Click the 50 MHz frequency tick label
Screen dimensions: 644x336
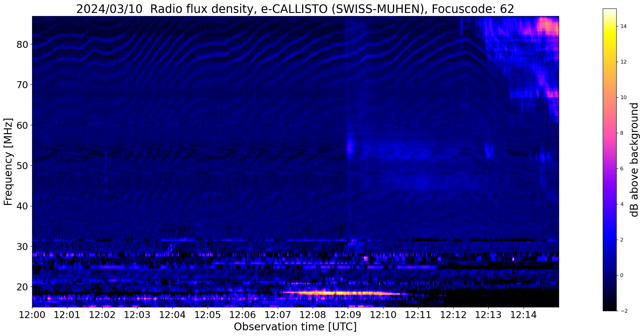(x=22, y=166)
